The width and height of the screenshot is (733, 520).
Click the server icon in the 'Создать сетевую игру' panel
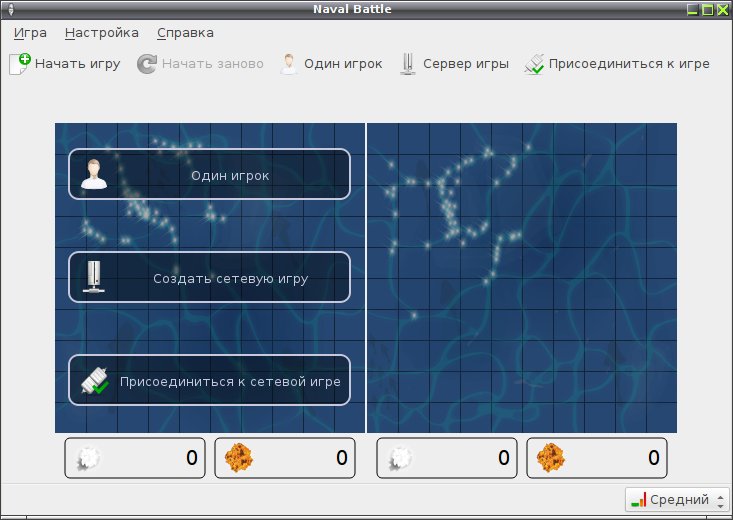pyautogui.click(x=94, y=277)
